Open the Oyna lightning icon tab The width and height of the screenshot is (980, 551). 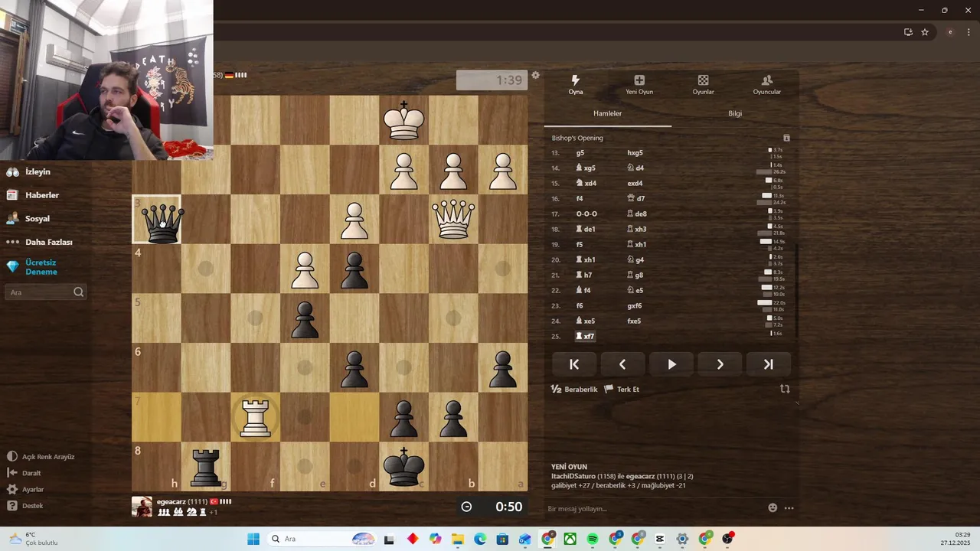point(576,84)
